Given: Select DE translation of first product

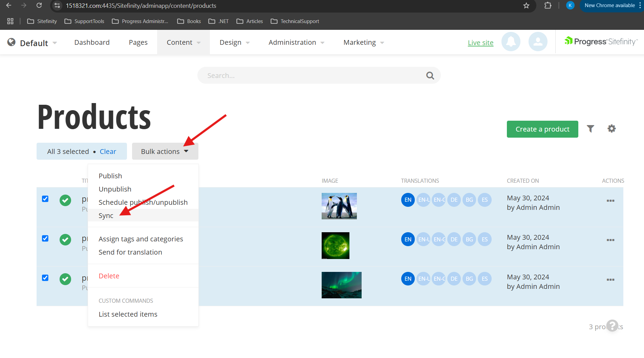Looking at the screenshot, I should 454,200.
